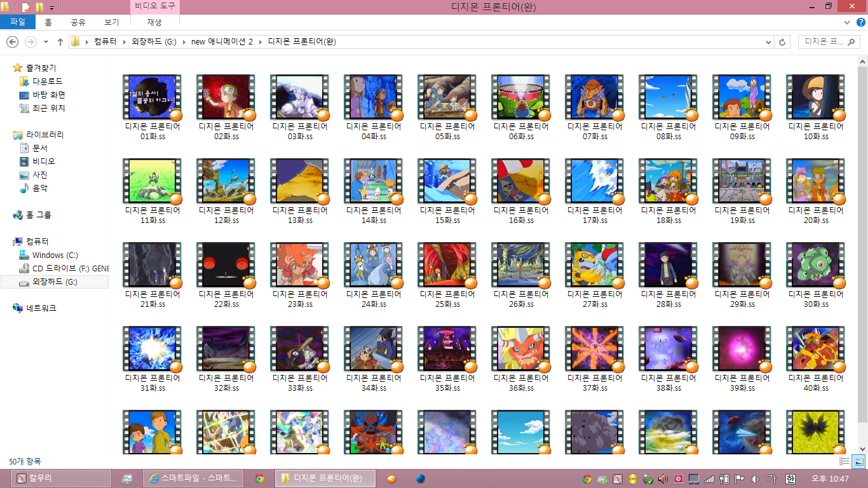Open the CD 드라이브 (F:) entry
The image size is (868, 488).
[71, 268]
